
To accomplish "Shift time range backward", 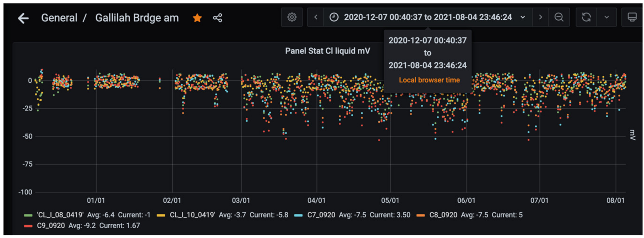I will (316, 17).
